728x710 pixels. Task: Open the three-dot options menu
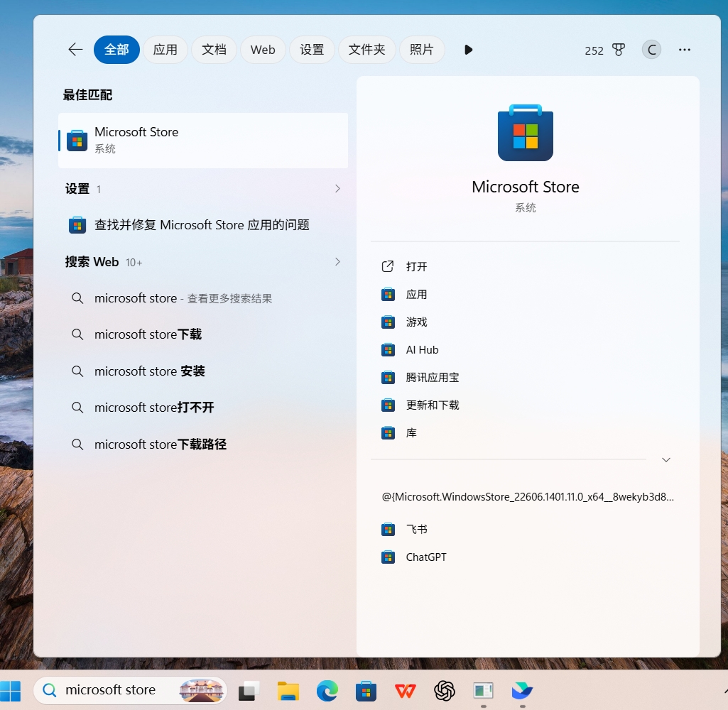click(685, 50)
